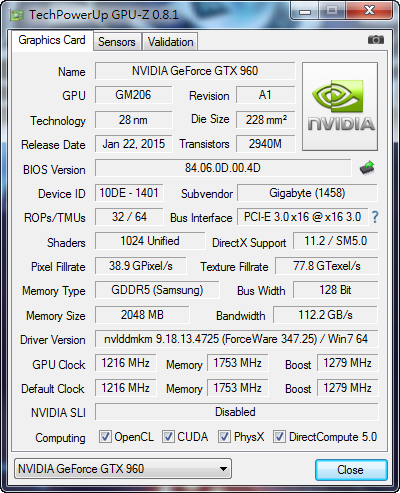Click the BIOS Version field

click(x=223, y=168)
